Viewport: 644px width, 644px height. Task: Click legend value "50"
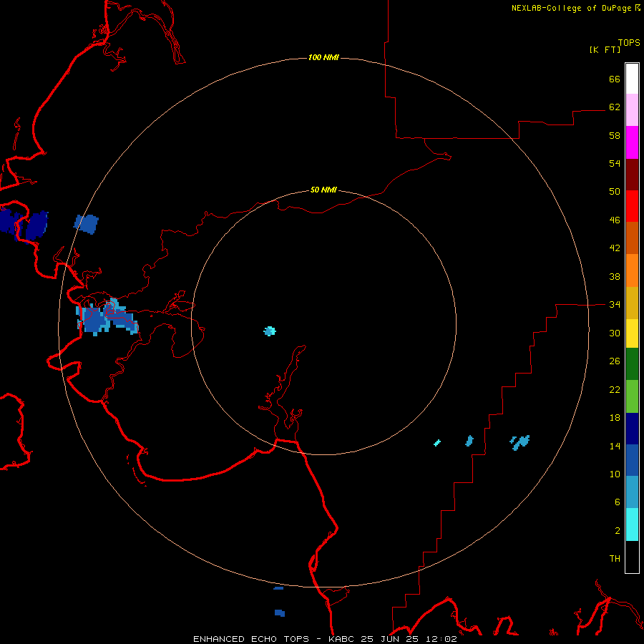pyautogui.click(x=615, y=192)
